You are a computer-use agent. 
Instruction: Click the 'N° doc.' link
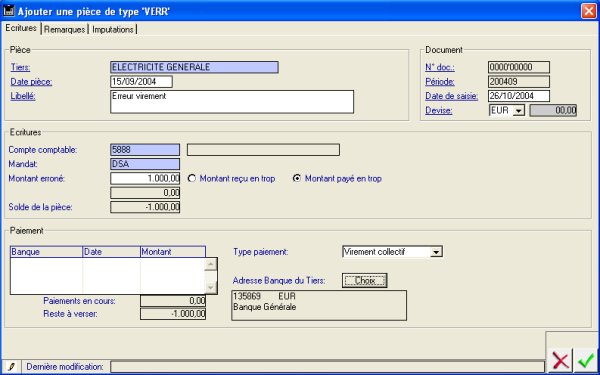(x=440, y=67)
